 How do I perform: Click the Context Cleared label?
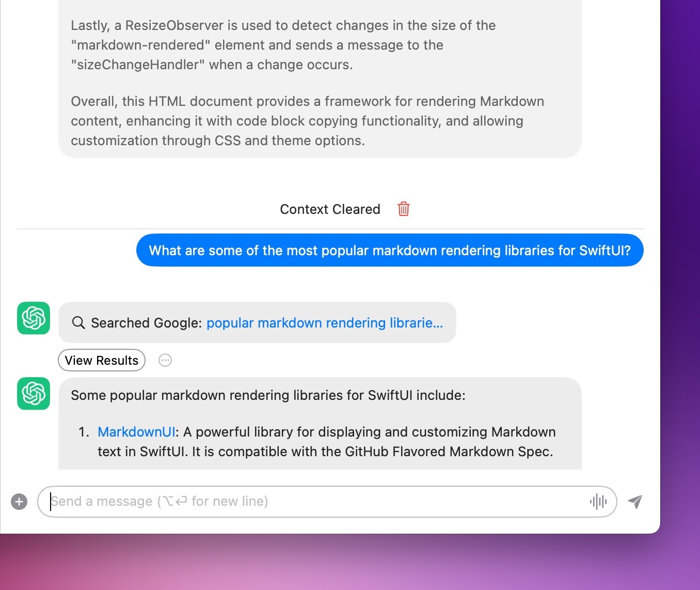[x=330, y=209]
